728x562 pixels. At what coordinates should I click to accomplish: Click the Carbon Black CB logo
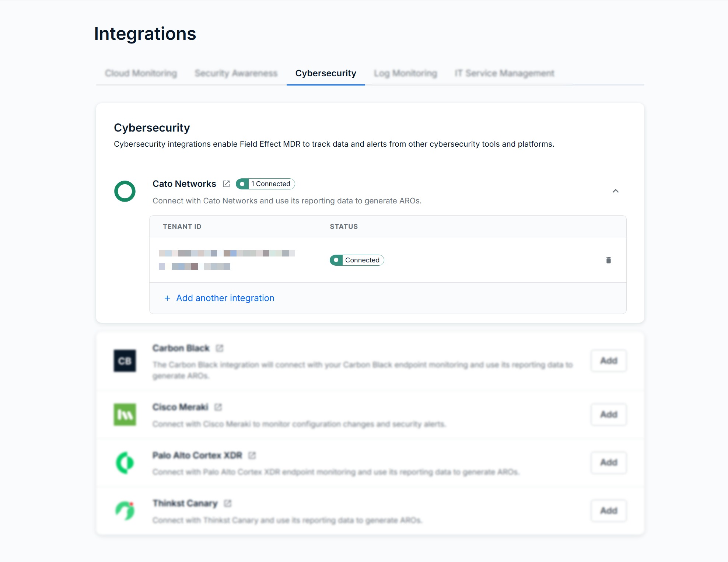point(125,361)
